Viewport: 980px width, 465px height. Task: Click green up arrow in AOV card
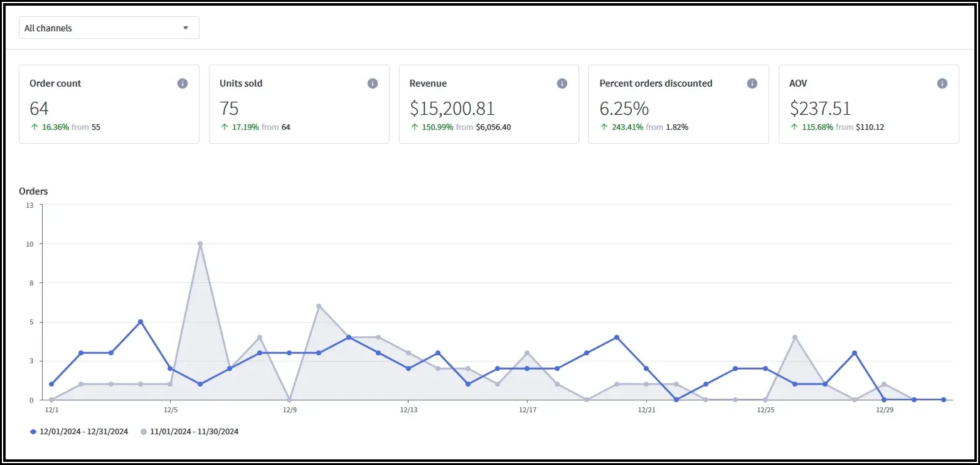coord(794,127)
